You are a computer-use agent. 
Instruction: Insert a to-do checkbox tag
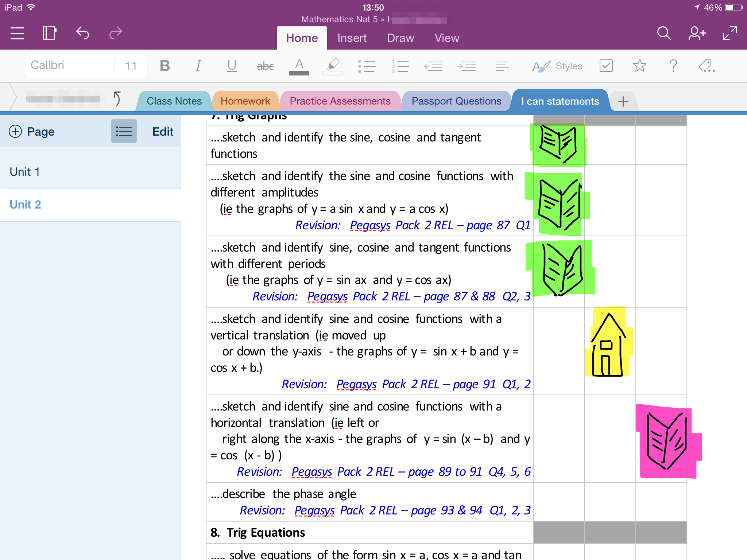[x=606, y=66]
